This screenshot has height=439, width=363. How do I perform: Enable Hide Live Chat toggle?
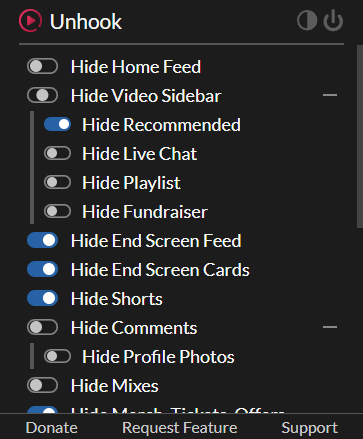coord(57,153)
